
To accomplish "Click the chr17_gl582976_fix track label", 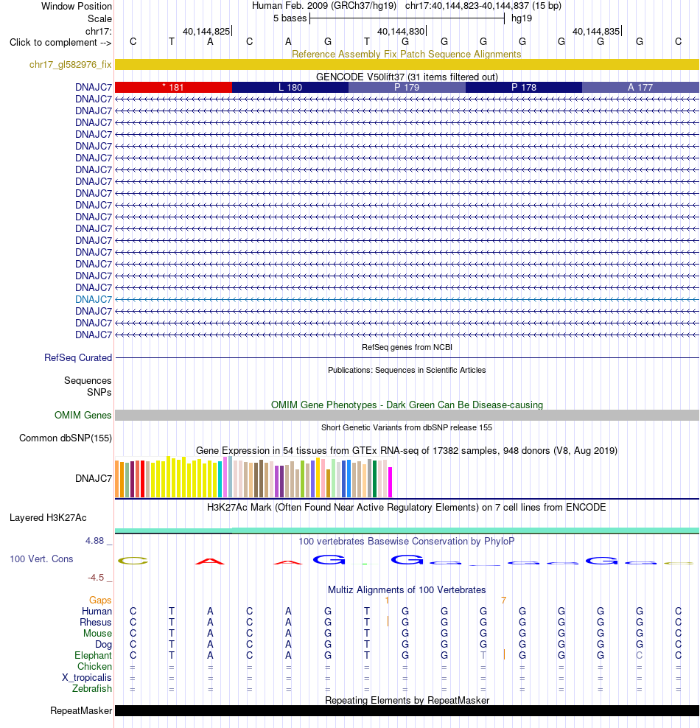I will pos(70,65).
